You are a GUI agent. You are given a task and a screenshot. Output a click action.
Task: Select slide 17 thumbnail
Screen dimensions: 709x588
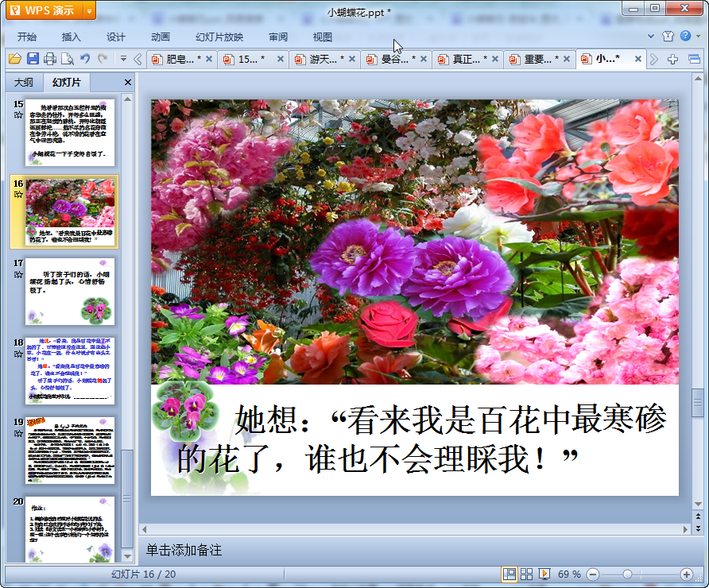click(70, 292)
